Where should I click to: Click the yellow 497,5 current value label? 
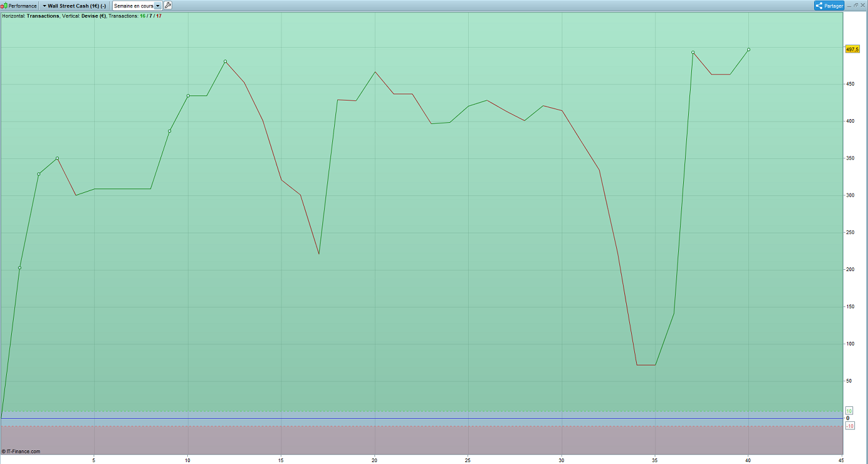coord(852,49)
